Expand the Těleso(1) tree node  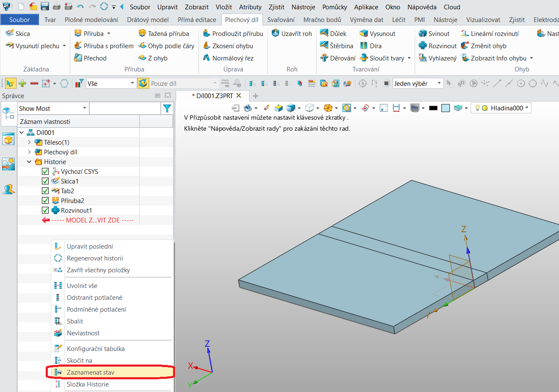point(29,142)
